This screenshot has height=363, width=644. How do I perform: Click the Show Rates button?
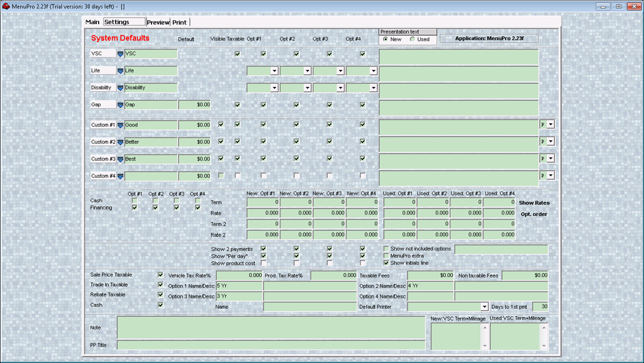coord(534,203)
